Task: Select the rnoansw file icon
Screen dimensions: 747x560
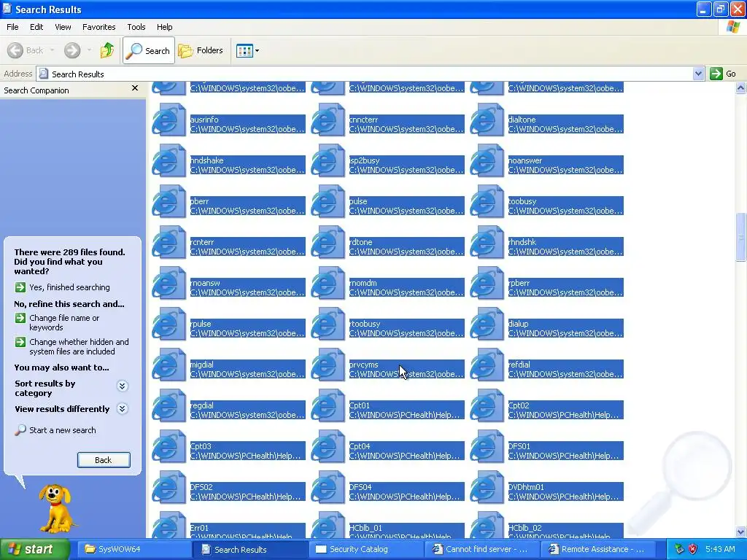Action: [x=169, y=284]
